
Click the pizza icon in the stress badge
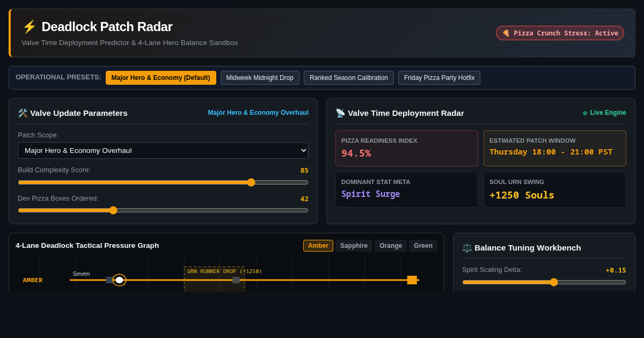(506, 33)
